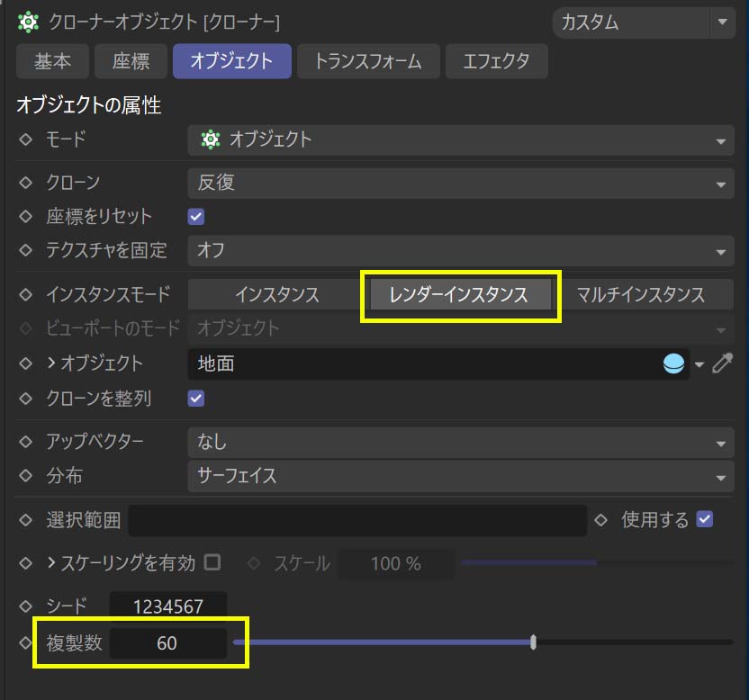Click the mode icon in モード dropdown

pyautogui.click(x=210, y=139)
